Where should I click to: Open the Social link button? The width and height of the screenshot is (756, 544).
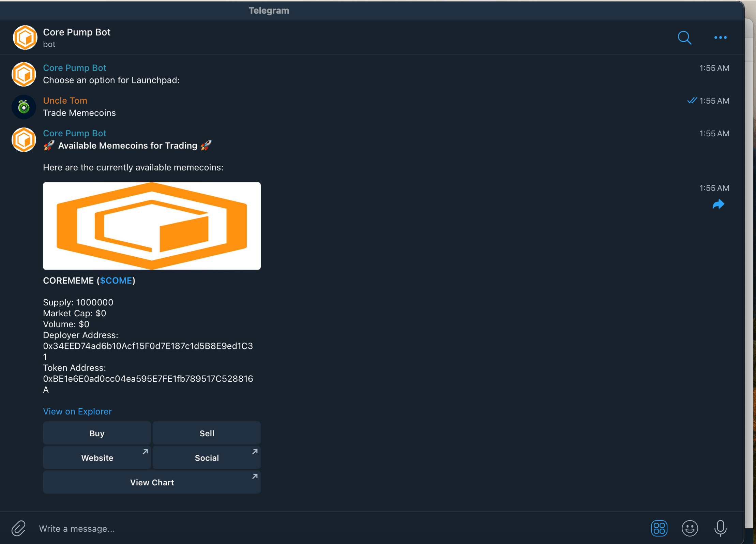[x=207, y=457]
